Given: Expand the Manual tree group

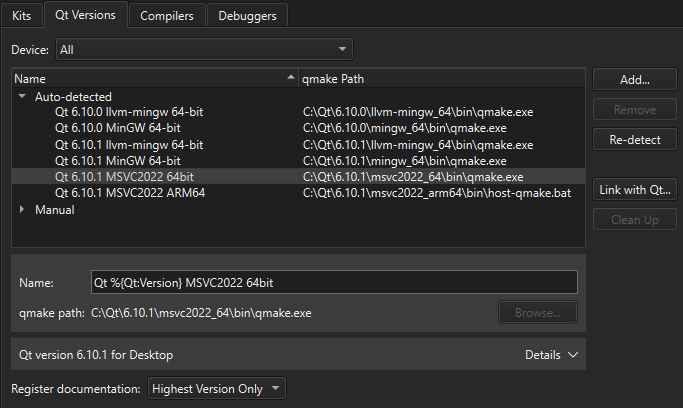Looking at the screenshot, I should pos(23,210).
